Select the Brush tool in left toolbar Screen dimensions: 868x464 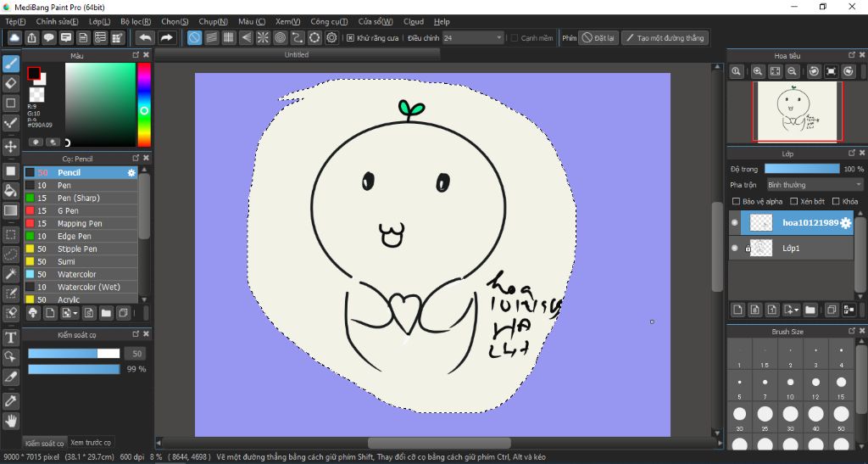pos(10,64)
